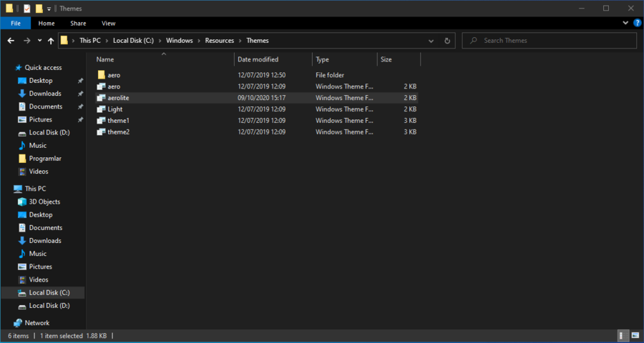Select the Light theme file icon
This screenshot has height=343, width=644.
pos(101,109)
